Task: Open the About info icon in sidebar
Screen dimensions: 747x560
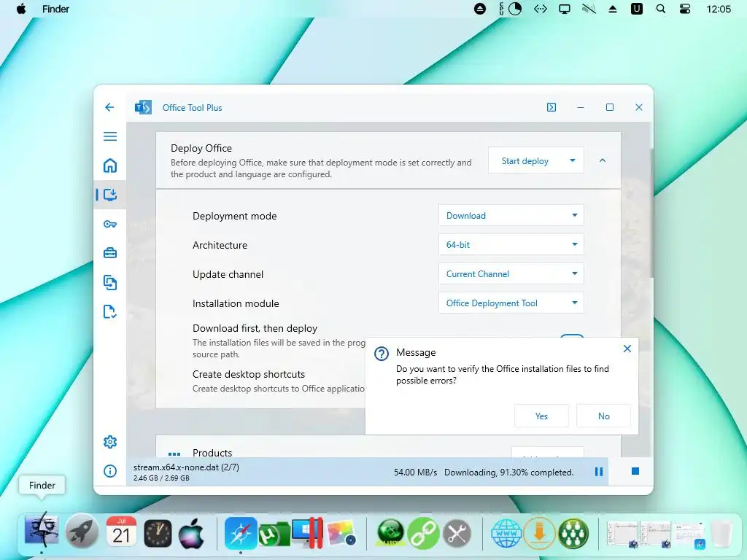Action: pos(110,471)
